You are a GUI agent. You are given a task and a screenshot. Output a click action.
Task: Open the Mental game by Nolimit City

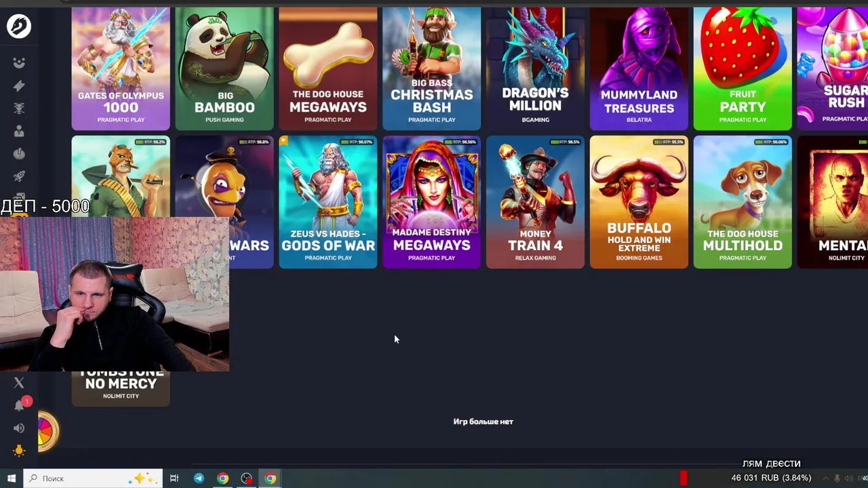[x=833, y=202]
